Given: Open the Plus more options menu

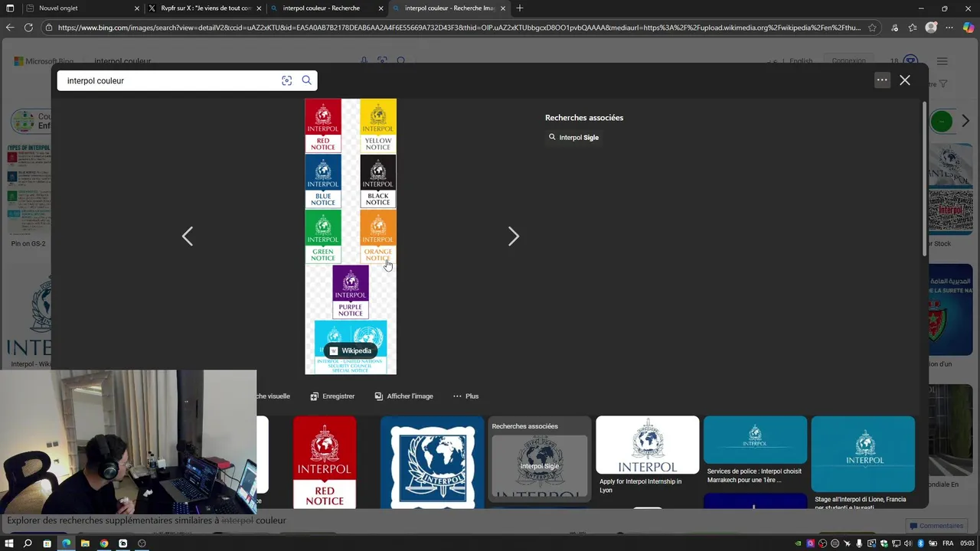Looking at the screenshot, I should point(465,396).
